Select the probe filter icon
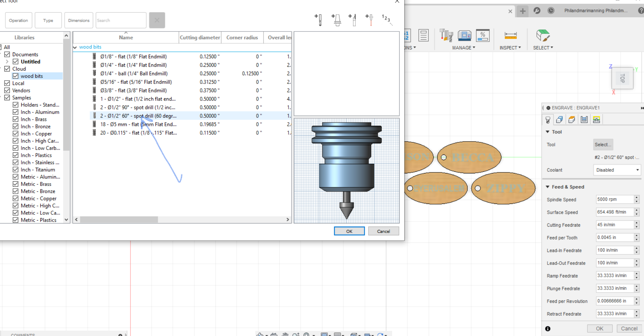 click(x=369, y=19)
